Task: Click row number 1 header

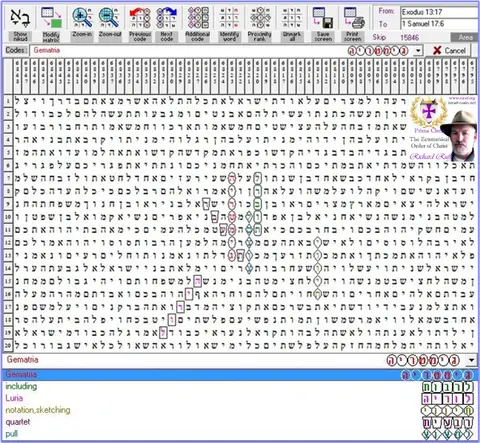Action: [8, 101]
